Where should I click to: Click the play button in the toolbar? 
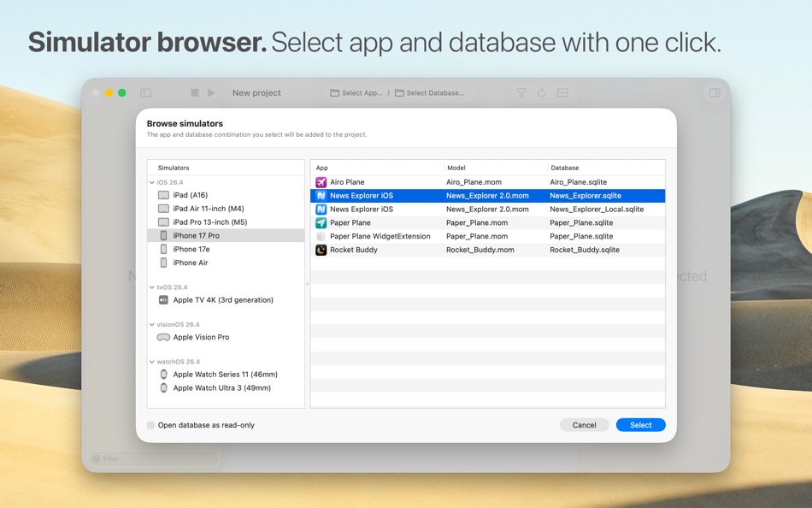211,92
